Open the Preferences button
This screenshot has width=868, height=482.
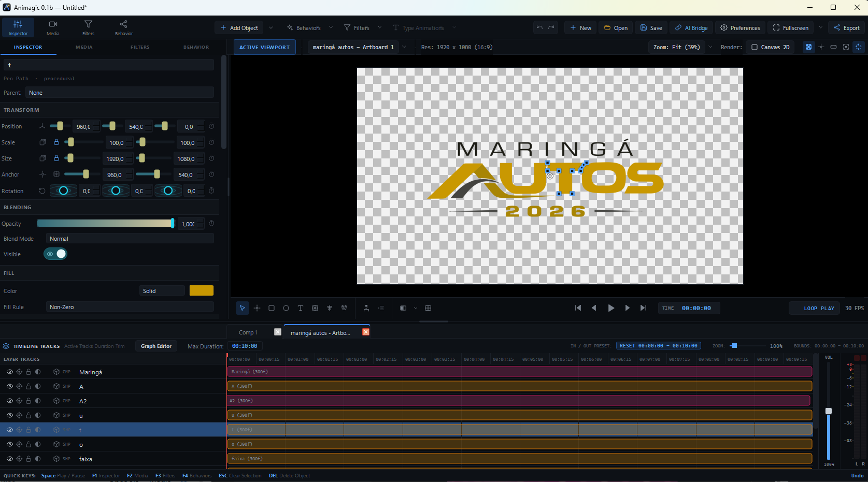740,28
